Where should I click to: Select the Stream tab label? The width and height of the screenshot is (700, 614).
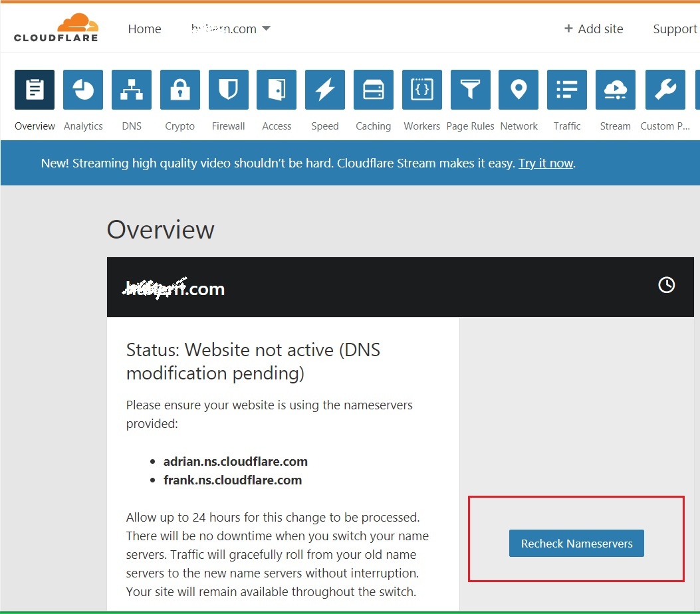[x=616, y=126]
